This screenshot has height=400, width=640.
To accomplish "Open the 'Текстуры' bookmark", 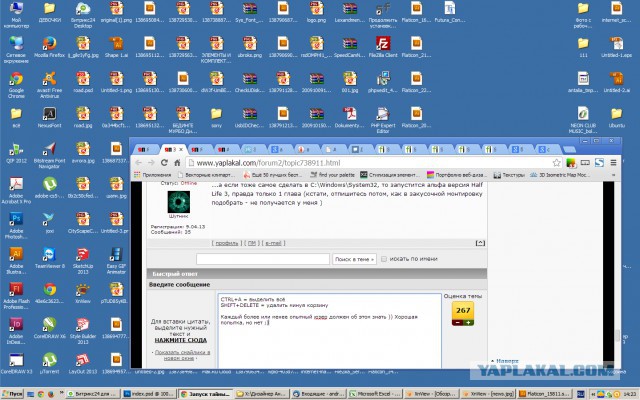I will tap(509, 175).
